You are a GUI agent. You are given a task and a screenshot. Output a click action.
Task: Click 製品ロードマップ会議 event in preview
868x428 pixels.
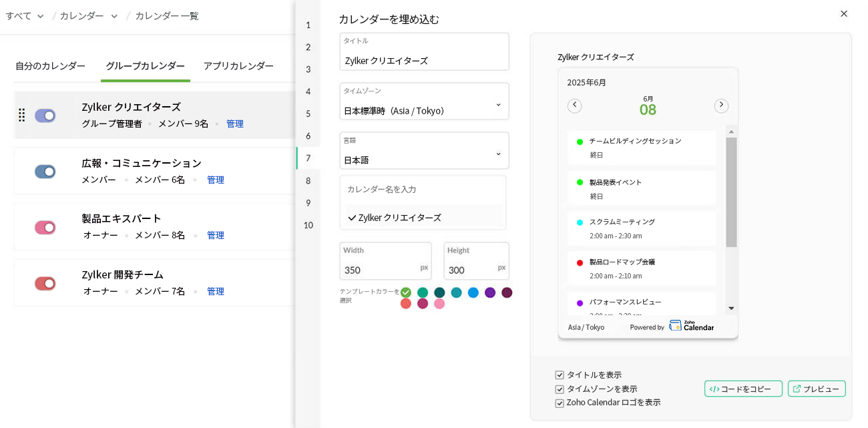click(x=642, y=268)
